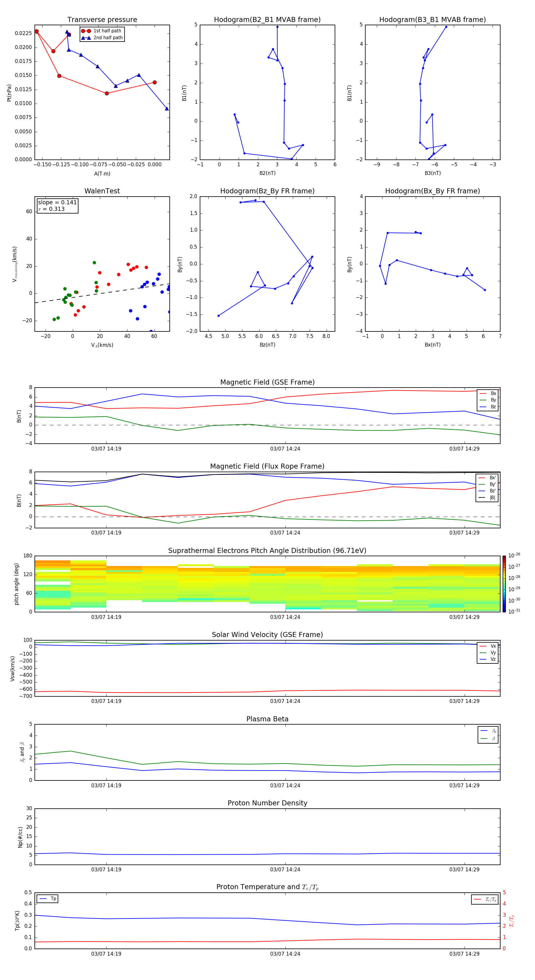The image size is (535, 980).
Task: Click the pitch angle colorbar
Action: 504,584
